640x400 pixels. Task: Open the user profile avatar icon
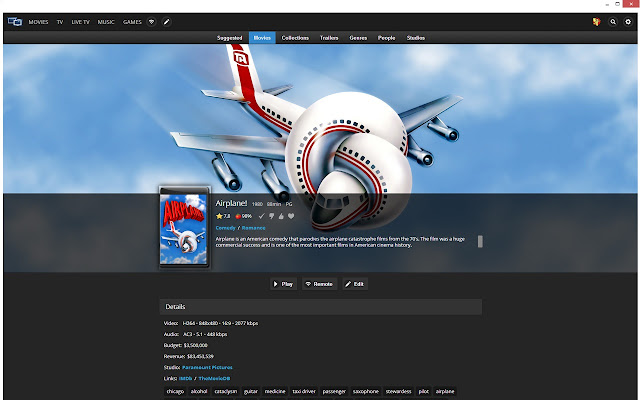point(596,22)
